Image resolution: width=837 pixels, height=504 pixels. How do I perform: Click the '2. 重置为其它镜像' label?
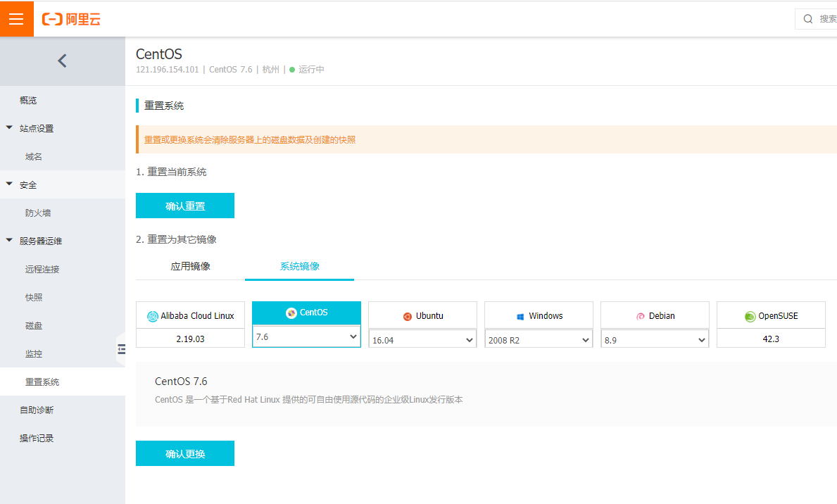click(176, 239)
